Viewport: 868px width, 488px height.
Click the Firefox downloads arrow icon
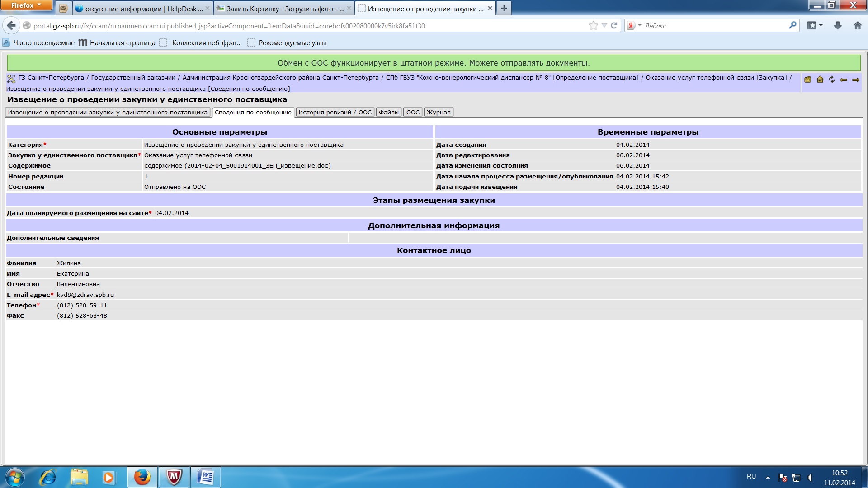coord(838,26)
